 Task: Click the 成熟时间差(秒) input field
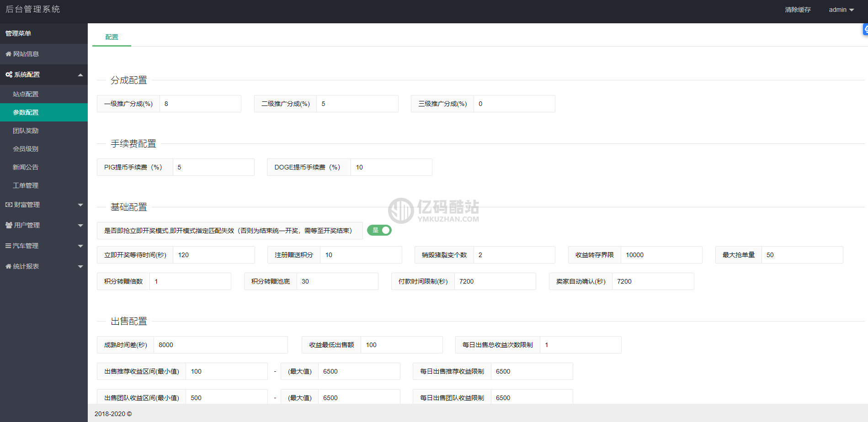(221, 345)
